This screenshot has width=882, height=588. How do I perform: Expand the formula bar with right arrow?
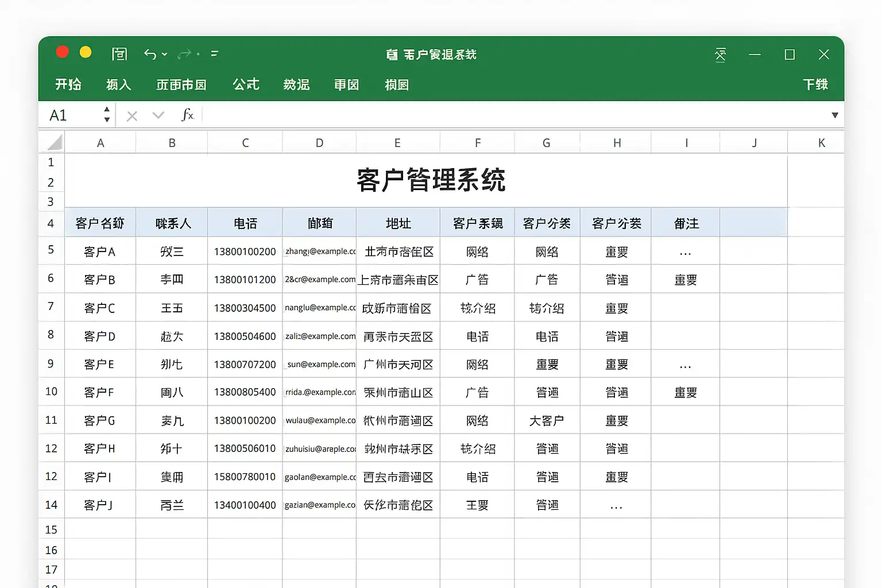coord(834,115)
